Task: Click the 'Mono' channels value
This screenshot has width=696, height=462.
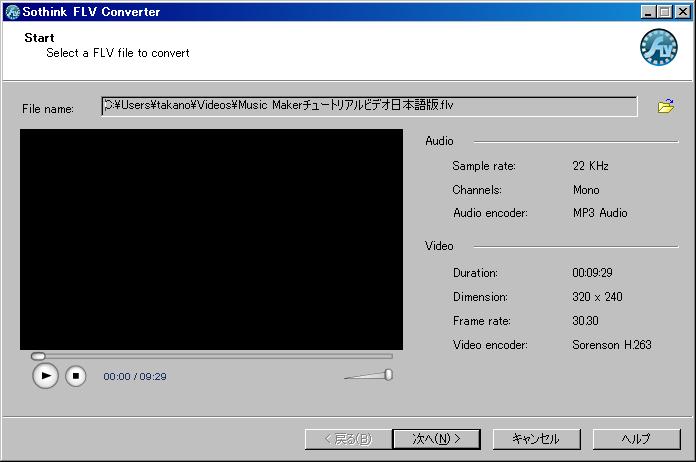Action: pos(586,190)
